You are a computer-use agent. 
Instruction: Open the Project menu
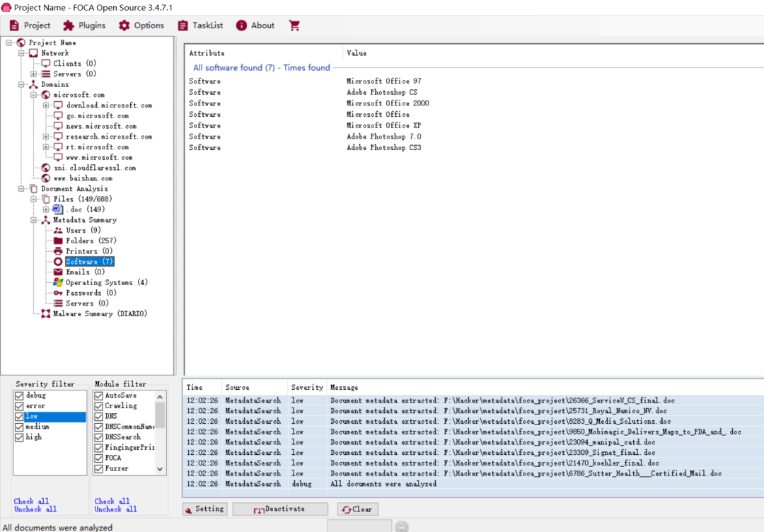click(x=30, y=25)
